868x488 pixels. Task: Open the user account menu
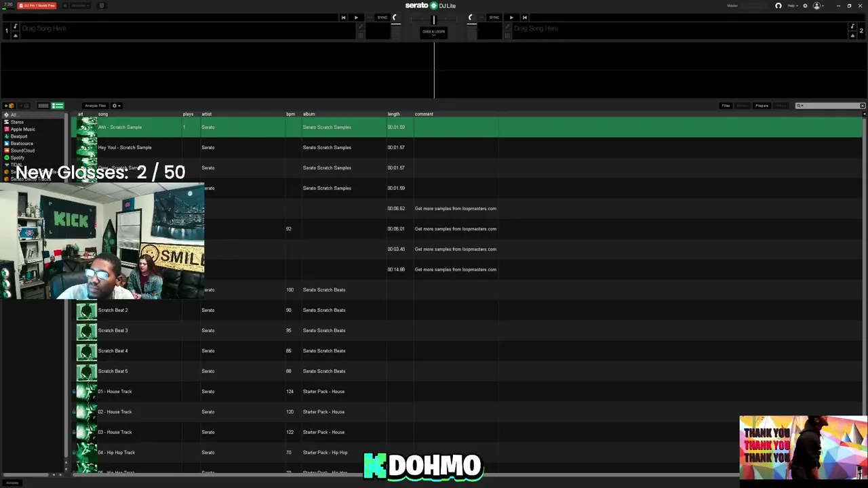[x=817, y=5]
